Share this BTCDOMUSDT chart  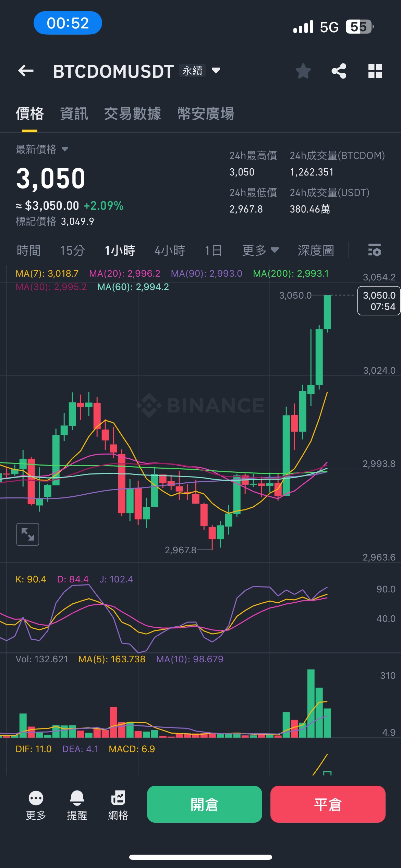click(x=339, y=71)
